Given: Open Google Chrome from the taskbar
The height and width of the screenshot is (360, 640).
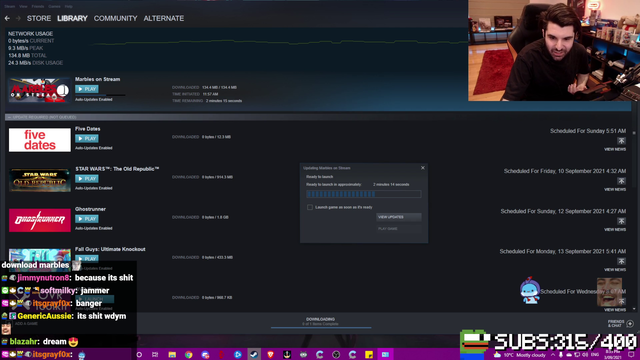Looking at the screenshot, I should (189, 355).
